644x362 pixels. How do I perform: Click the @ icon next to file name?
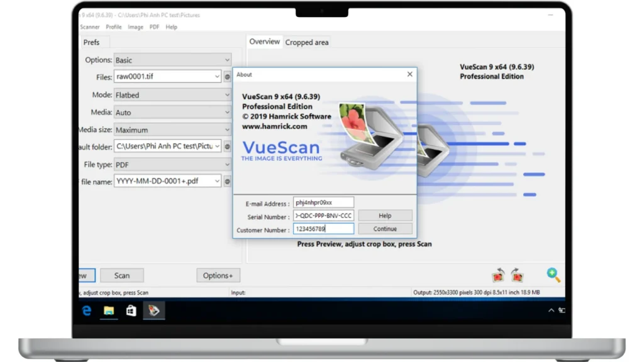point(227,181)
